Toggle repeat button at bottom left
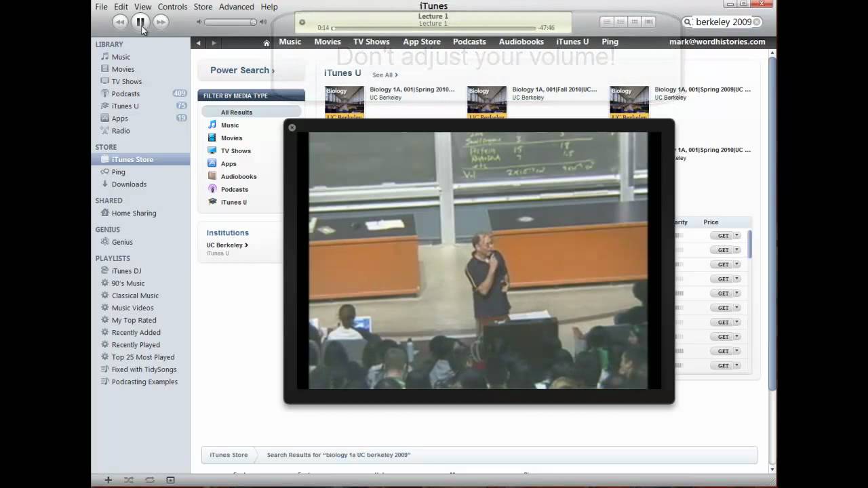Viewport: 868px width, 488px height. point(150,480)
